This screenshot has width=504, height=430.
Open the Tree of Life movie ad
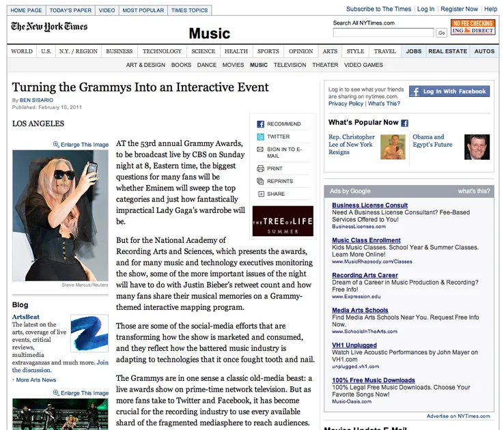click(283, 221)
